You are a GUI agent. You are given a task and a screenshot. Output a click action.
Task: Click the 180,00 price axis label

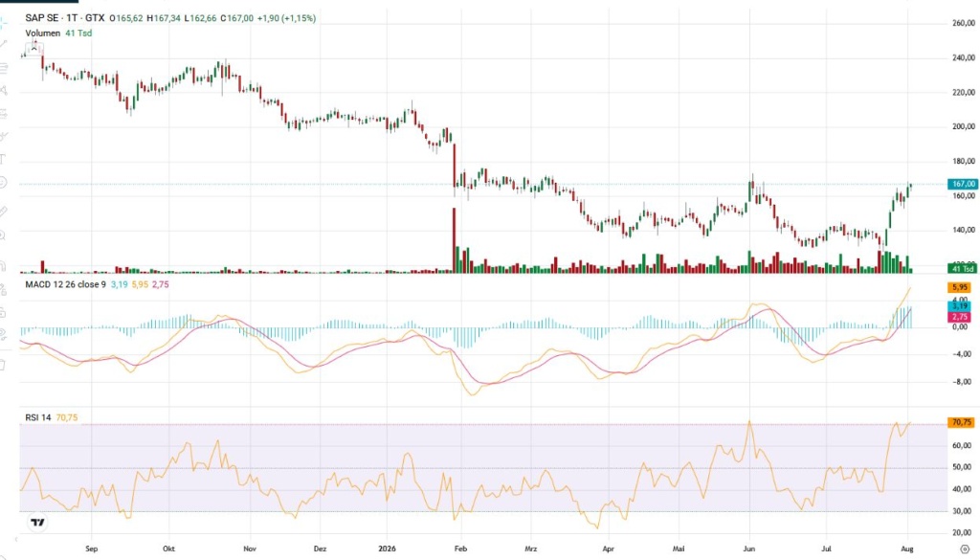click(x=963, y=161)
